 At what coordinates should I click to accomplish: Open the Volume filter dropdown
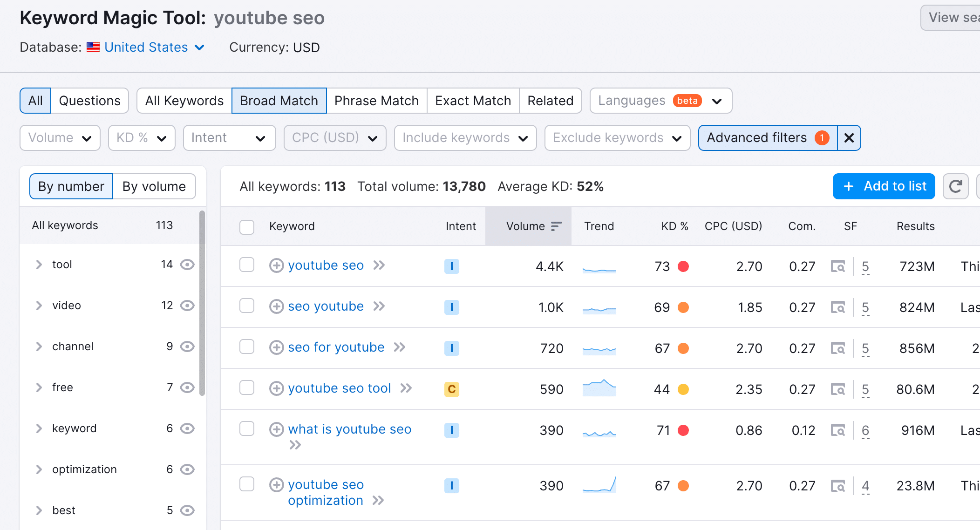[60, 138]
